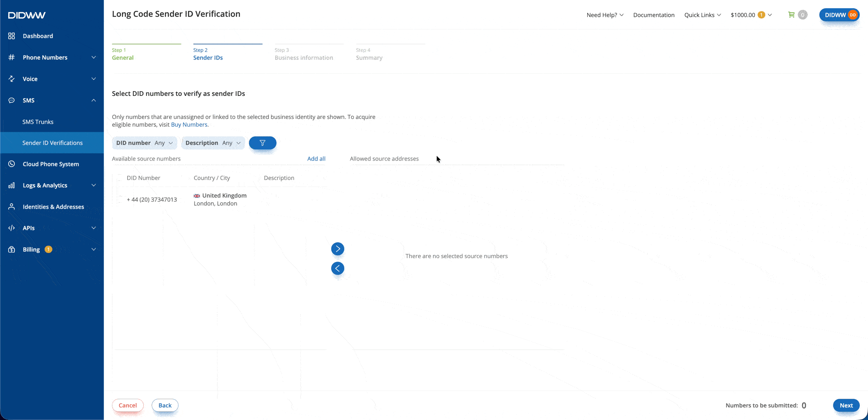
Task: Move selected number right with arrow button
Action: tap(338, 249)
